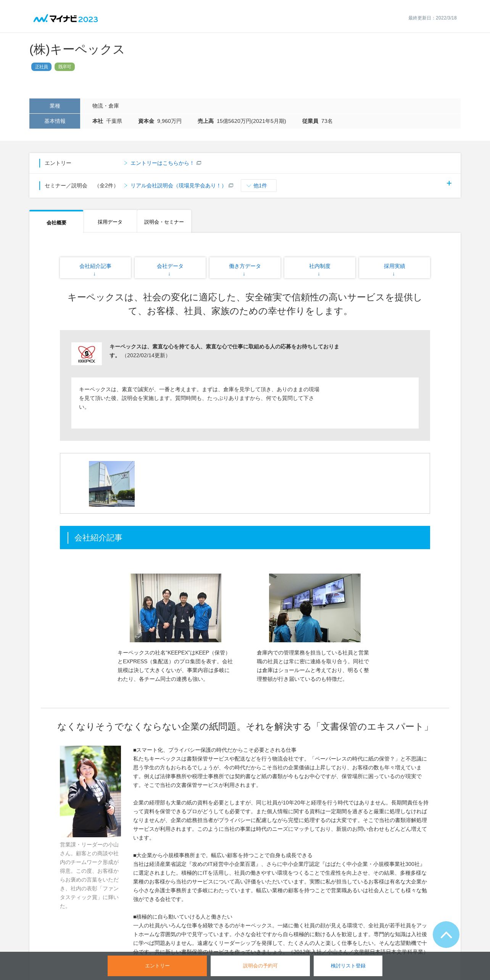
Task: Click the (株)キーペックス company title
Action: click(77, 49)
